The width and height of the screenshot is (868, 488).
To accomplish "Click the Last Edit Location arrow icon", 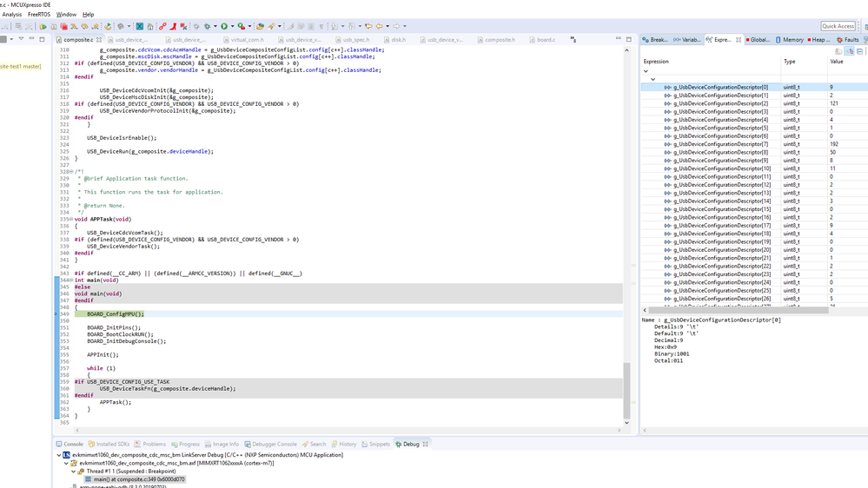I will pyautogui.click(x=368, y=27).
